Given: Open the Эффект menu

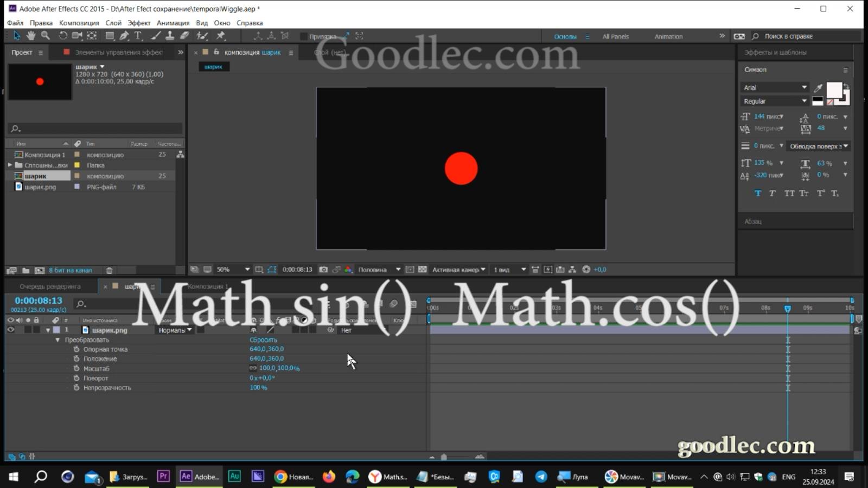Looking at the screenshot, I should pos(139,23).
